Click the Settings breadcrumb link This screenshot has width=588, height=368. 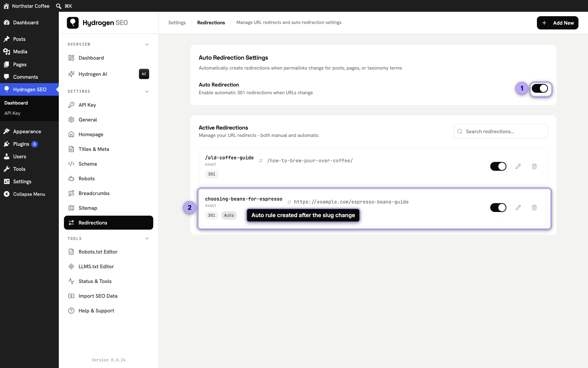pos(177,23)
